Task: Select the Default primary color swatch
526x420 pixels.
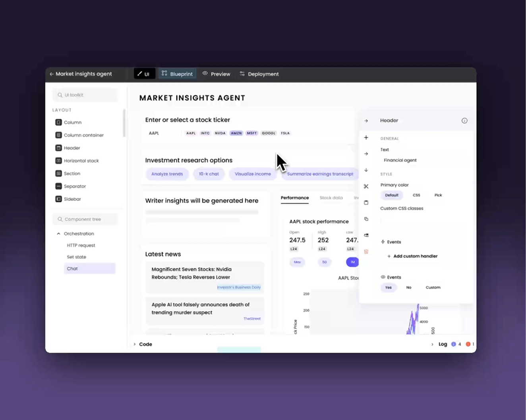Action: [391, 195]
